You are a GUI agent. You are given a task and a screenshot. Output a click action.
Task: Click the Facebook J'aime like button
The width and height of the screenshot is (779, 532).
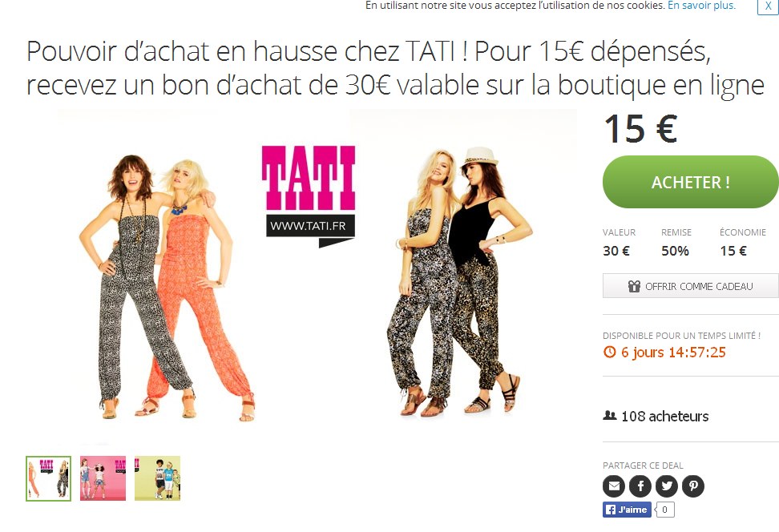pos(627,510)
